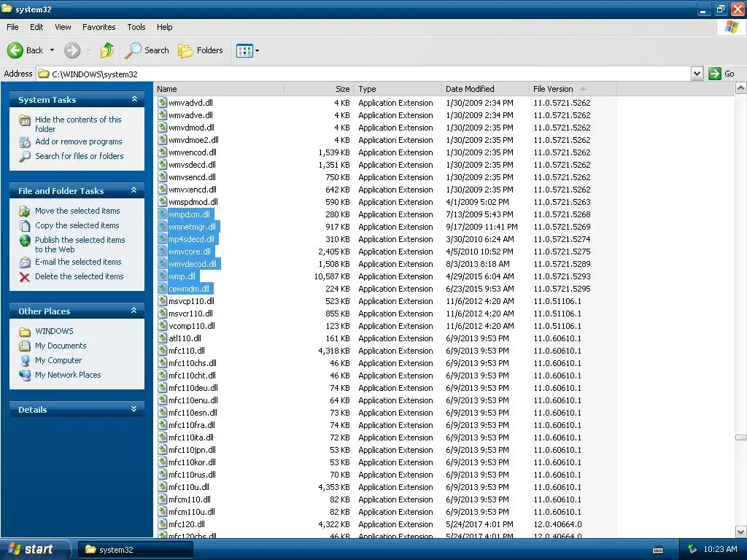Click the atl110.dll file icon
The height and width of the screenshot is (560, 747).
click(x=163, y=338)
